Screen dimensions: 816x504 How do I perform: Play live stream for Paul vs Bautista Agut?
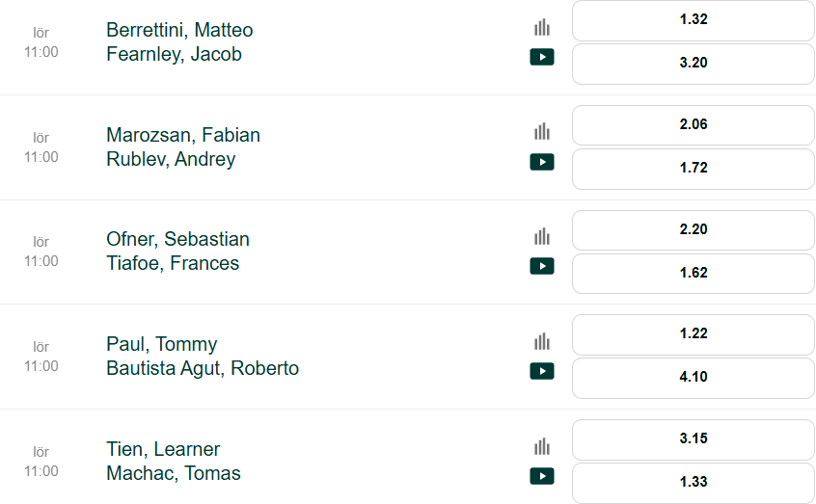pos(542,371)
